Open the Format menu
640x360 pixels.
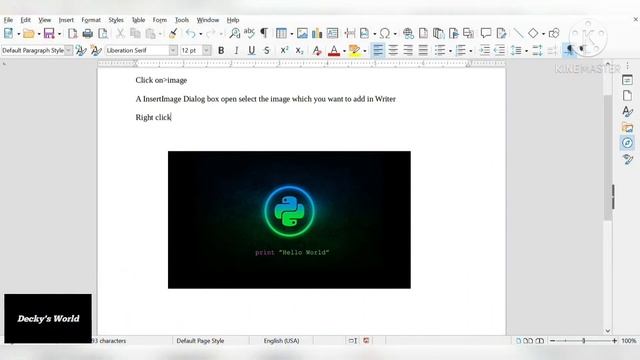91,20
